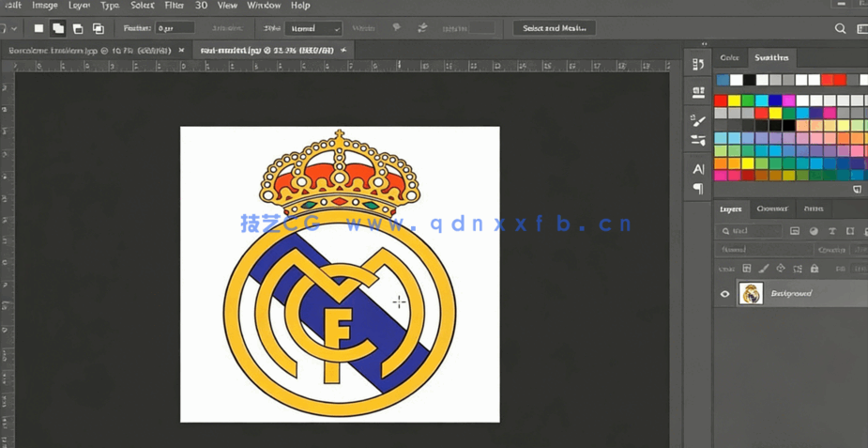Click the search icon in the options bar
This screenshot has width=868, height=448.
point(840,29)
